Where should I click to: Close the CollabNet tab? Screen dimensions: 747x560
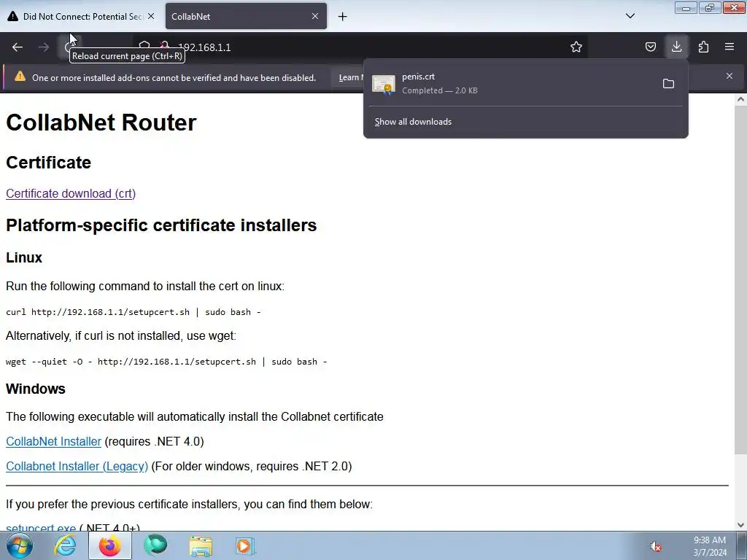pyautogui.click(x=315, y=16)
